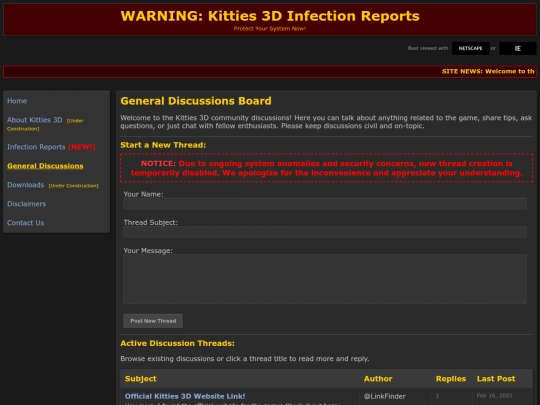Select General Discussions in sidebar
Viewport: 540px width, 405px height.
pyautogui.click(x=45, y=166)
